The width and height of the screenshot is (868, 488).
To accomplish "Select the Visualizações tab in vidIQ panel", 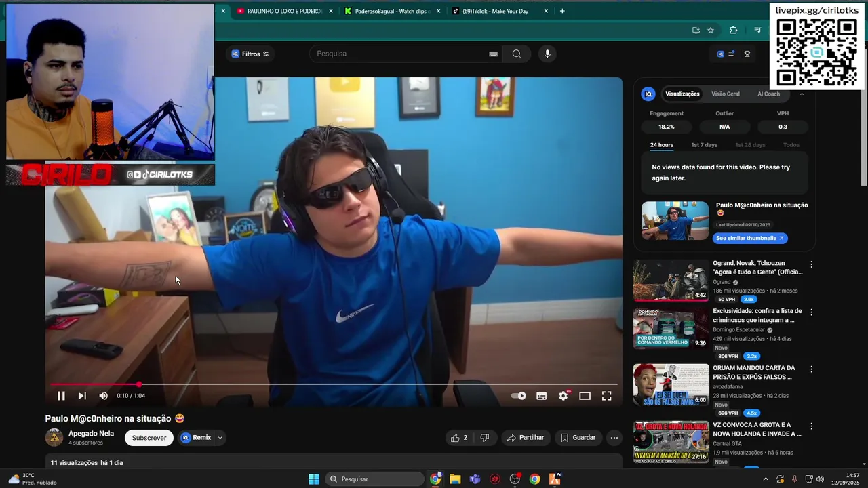I will click(682, 94).
